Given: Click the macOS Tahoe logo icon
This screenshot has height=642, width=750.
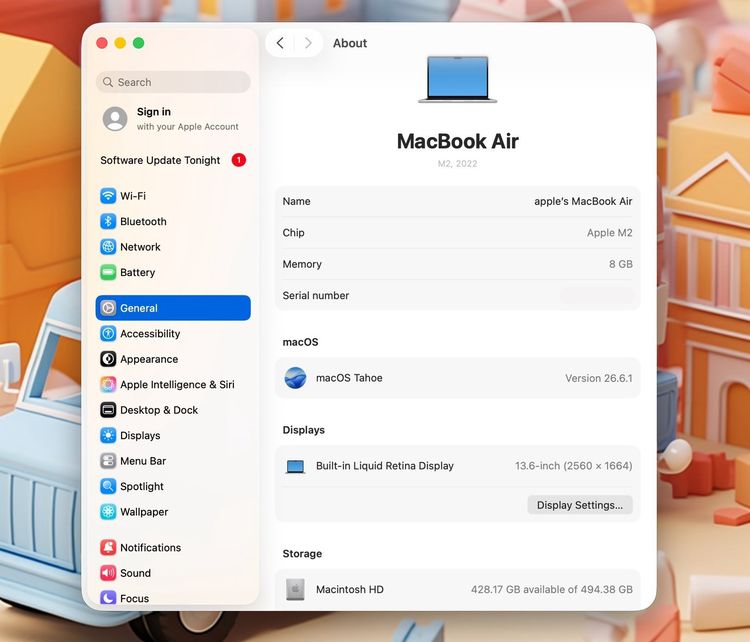Looking at the screenshot, I should pyautogui.click(x=295, y=378).
